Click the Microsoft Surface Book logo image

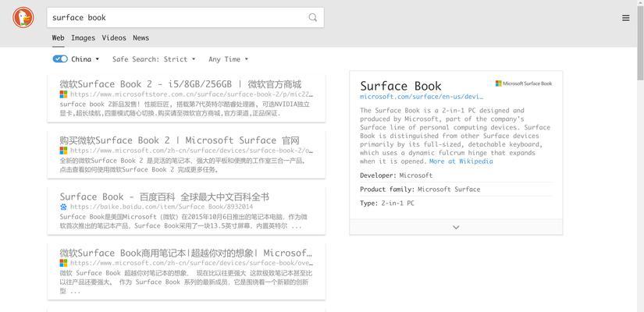(x=524, y=83)
